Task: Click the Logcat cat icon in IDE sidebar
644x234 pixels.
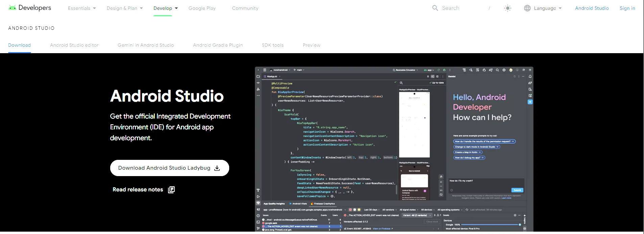Action: (x=258, y=209)
